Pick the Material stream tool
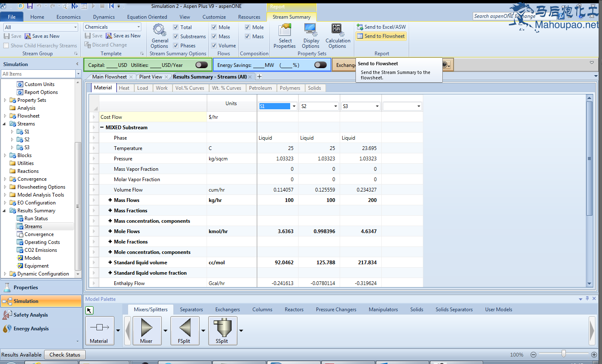 pyautogui.click(x=99, y=330)
